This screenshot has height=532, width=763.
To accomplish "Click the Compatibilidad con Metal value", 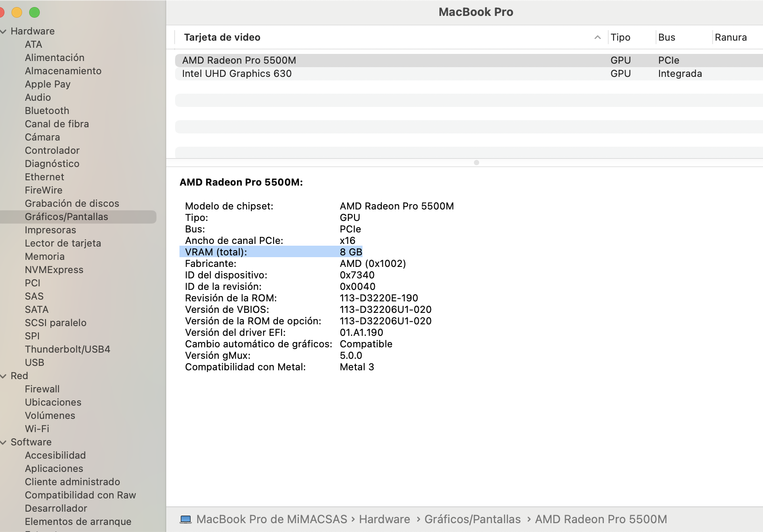I will (x=357, y=367).
